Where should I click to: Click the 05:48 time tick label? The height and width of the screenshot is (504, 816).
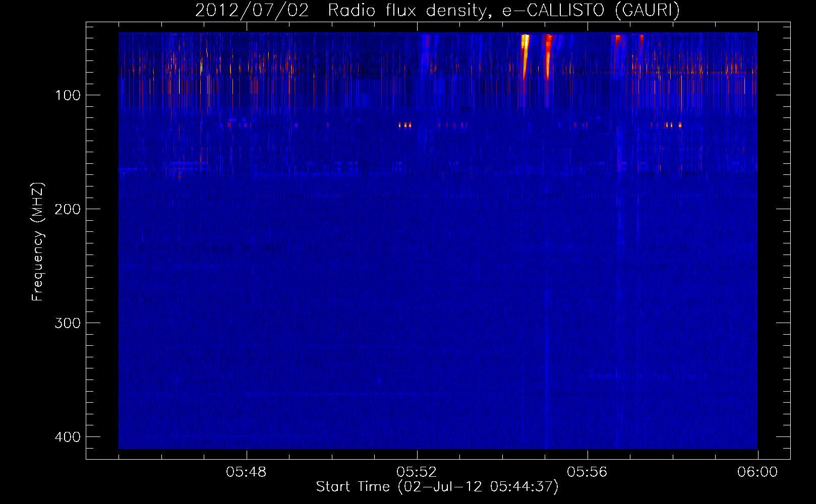tap(246, 472)
